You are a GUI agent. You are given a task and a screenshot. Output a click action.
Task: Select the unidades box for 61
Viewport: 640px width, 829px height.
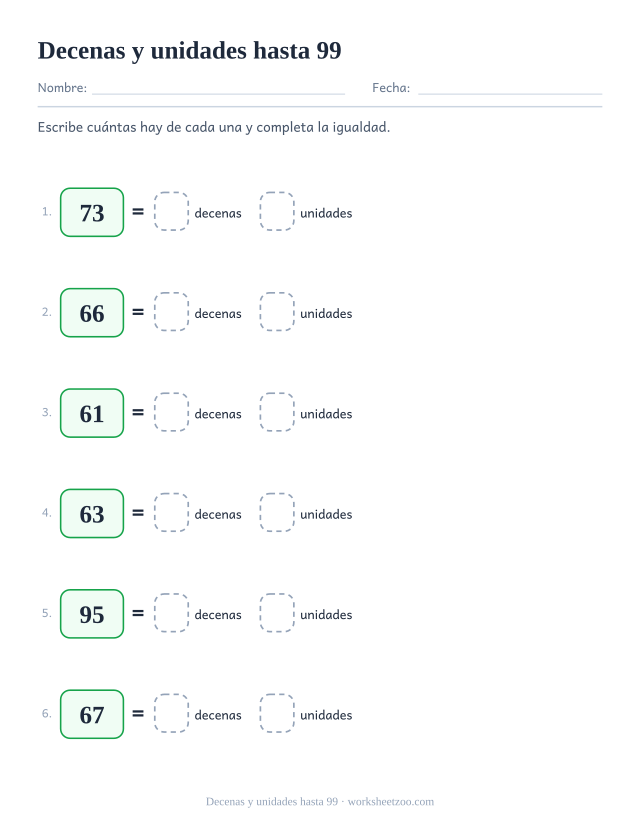point(277,412)
